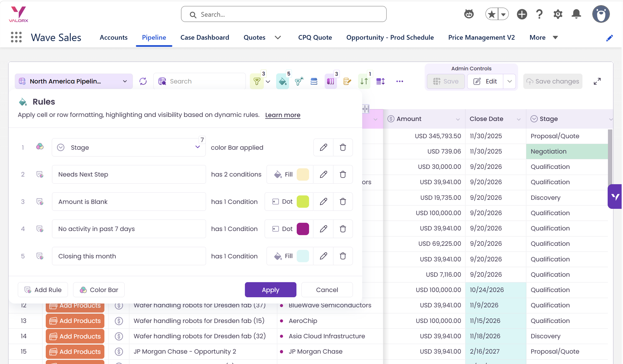This screenshot has height=364, width=623.
Task: Expand grid to full screen
Action: 597,81
